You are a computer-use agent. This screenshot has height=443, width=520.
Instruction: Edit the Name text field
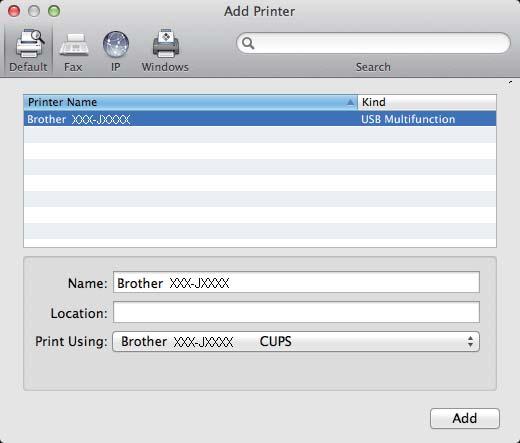click(296, 282)
